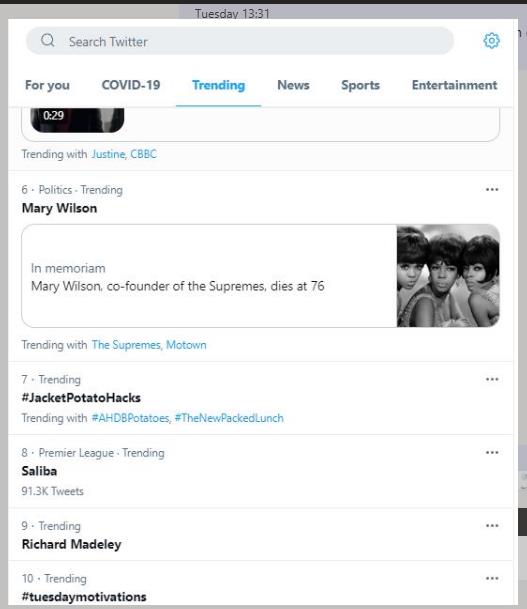527x609 pixels.
Task: Follow The Supremes trending link
Action: 126,345
